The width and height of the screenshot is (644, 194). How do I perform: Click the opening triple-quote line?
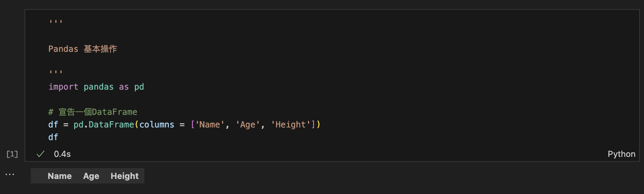pos(56,22)
